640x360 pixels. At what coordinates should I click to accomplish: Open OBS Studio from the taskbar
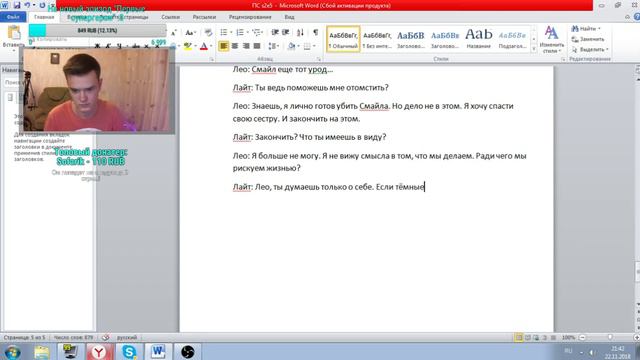click(x=187, y=352)
